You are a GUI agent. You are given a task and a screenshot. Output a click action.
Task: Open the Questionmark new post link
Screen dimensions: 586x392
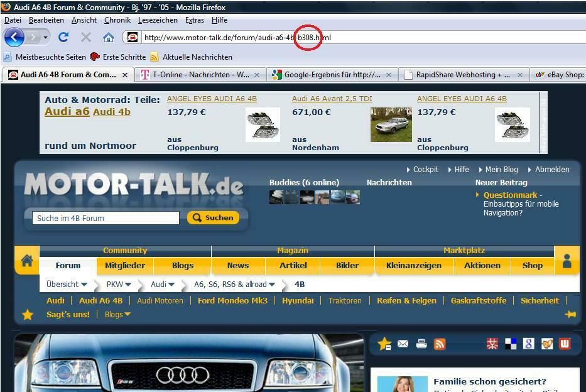point(510,195)
